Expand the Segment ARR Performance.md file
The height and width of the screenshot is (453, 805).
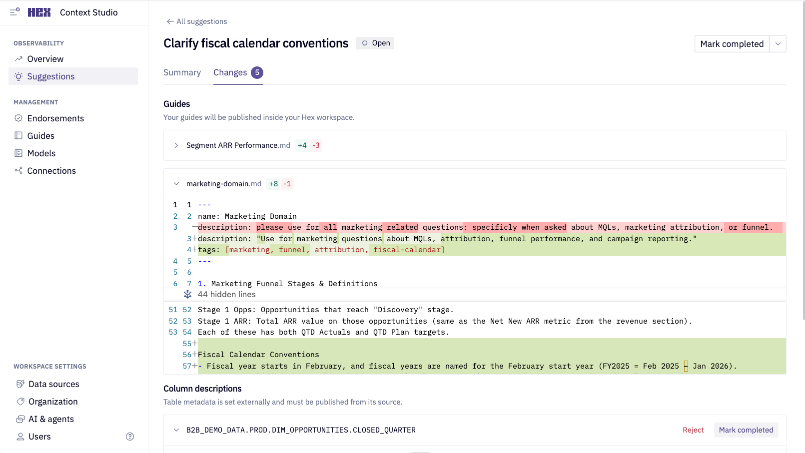[176, 145]
